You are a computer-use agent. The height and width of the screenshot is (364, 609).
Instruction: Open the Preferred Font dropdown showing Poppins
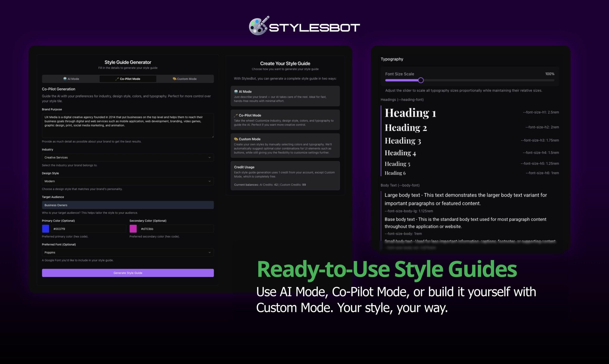[128, 252]
